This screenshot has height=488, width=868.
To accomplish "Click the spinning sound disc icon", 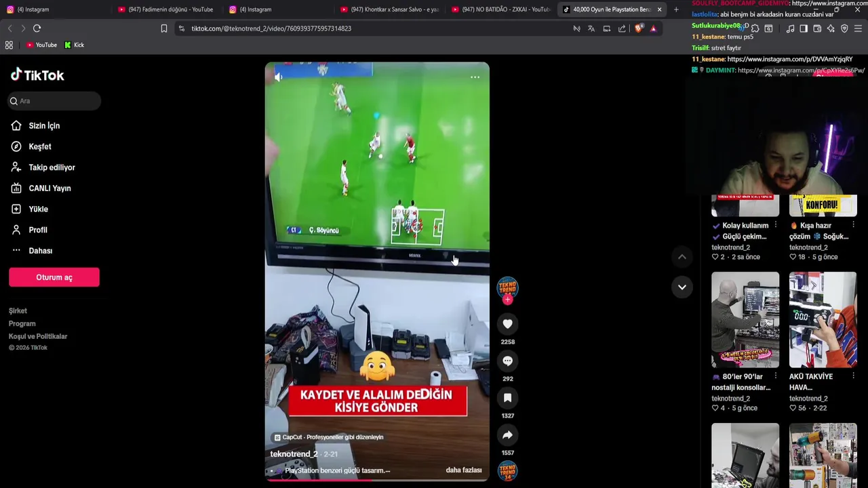I will point(507,471).
